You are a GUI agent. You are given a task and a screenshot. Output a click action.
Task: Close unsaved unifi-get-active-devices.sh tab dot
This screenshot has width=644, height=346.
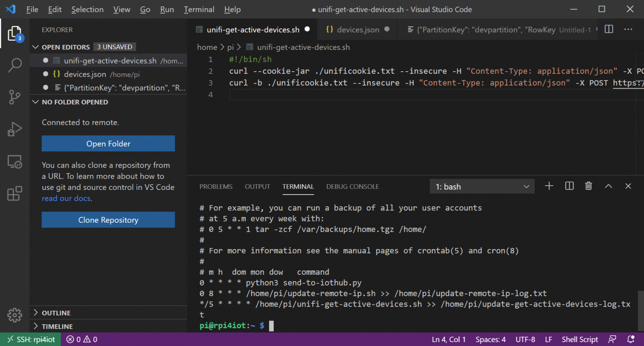pos(307,29)
